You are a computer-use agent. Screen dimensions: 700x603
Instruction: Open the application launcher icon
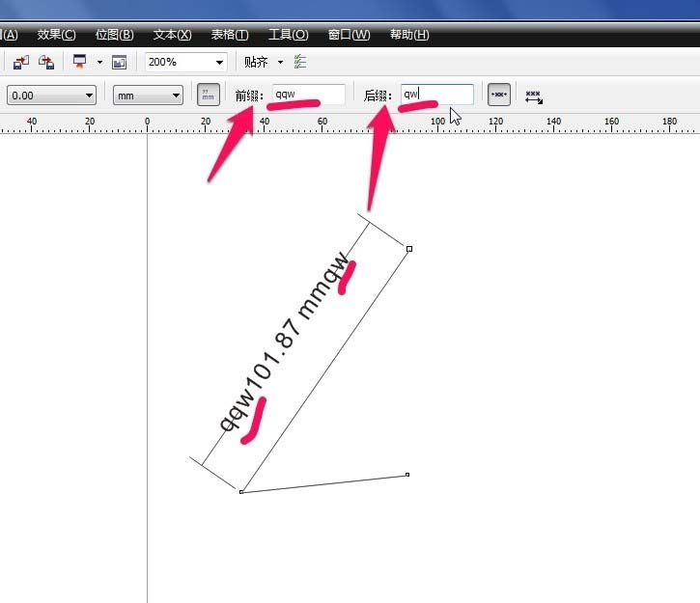click(x=80, y=62)
